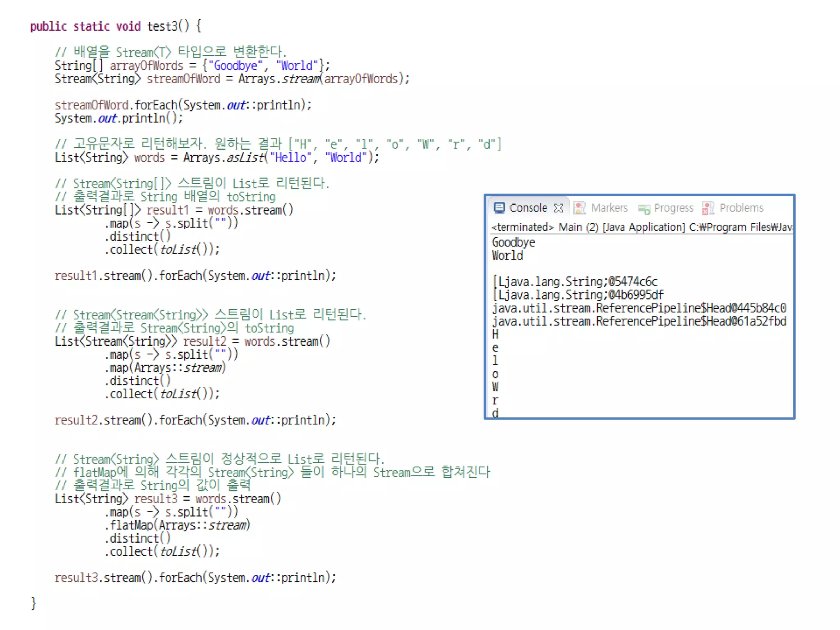Click the Console tab monitor icon
840x630 pixels.
click(x=499, y=208)
